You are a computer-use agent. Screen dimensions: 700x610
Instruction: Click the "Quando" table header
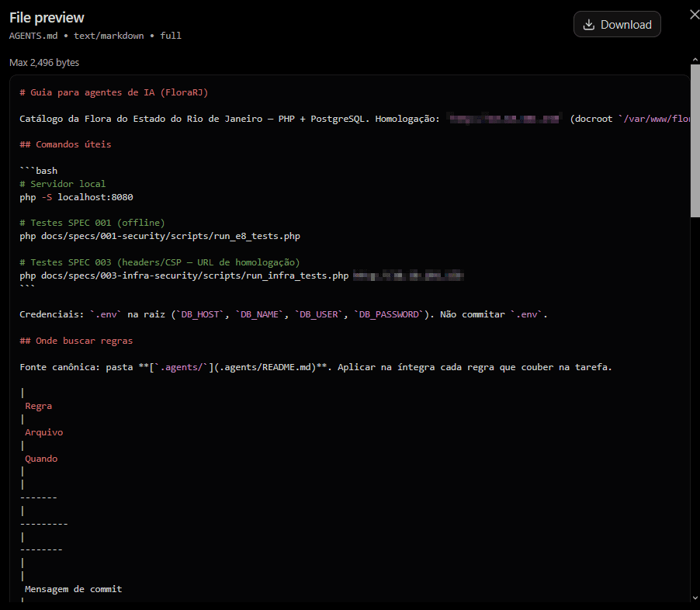tap(41, 459)
